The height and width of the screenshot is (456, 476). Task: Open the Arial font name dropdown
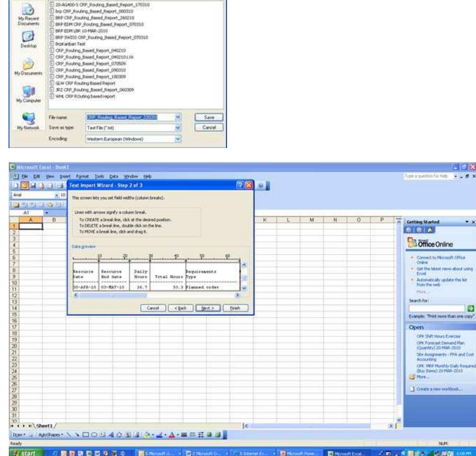coord(57,195)
